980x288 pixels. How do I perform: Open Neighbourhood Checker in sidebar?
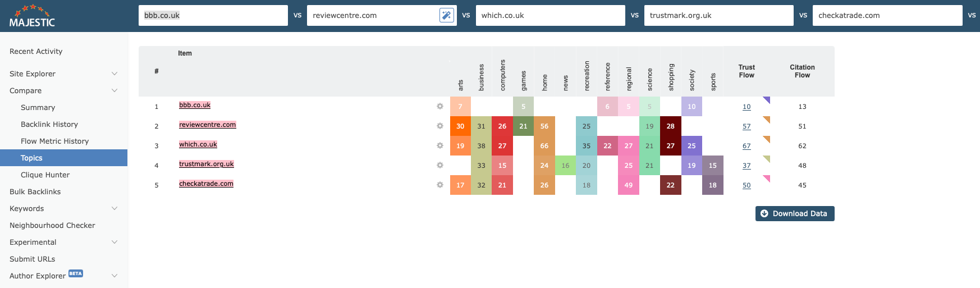coord(52,225)
